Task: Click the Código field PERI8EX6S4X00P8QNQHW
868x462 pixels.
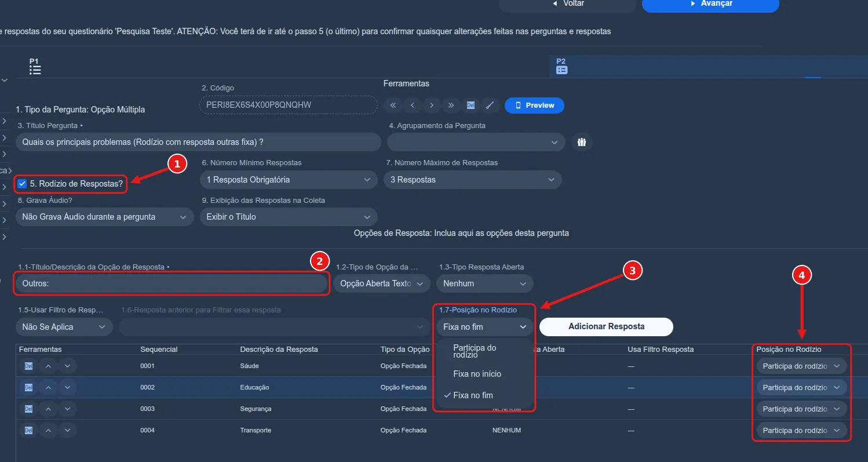Action: click(289, 105)
